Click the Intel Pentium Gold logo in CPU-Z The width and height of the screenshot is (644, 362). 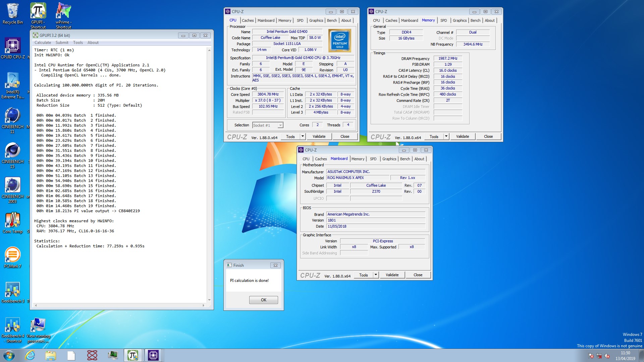coord(340,41)
